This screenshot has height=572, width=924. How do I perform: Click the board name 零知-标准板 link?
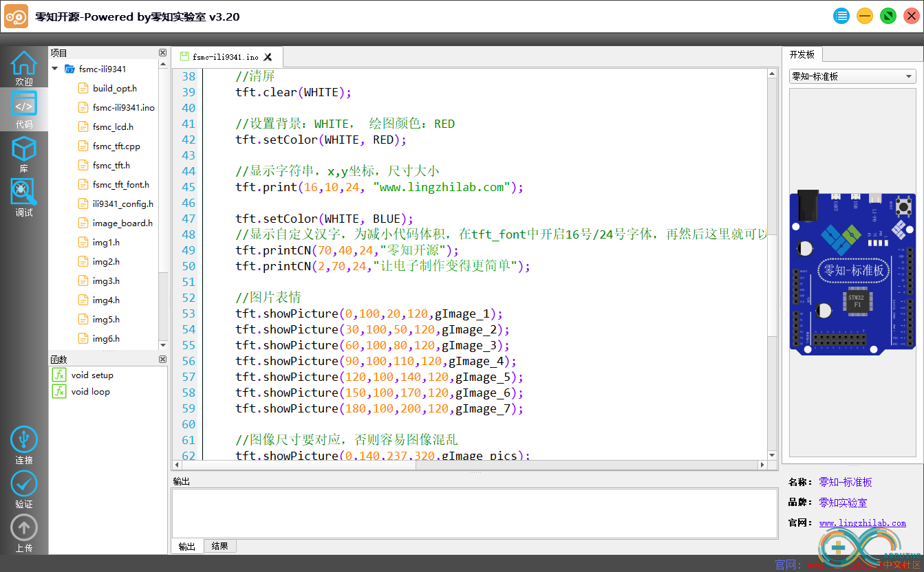click(x=845, y=482)
